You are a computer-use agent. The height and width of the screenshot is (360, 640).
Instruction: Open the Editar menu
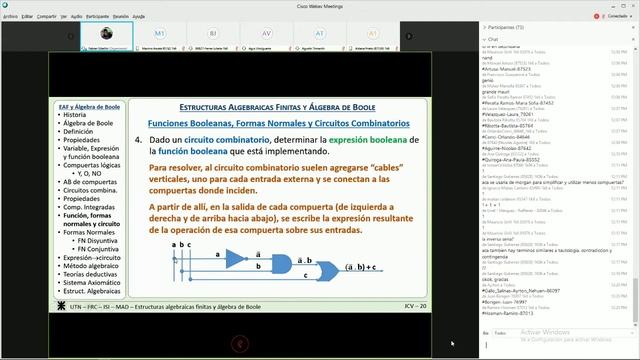click(27, 17)
